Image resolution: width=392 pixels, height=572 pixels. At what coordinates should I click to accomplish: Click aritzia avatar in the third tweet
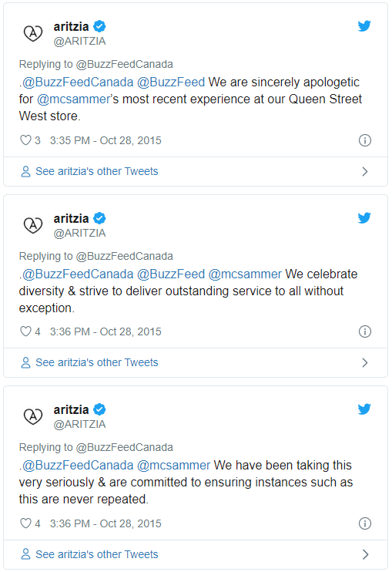33,416
